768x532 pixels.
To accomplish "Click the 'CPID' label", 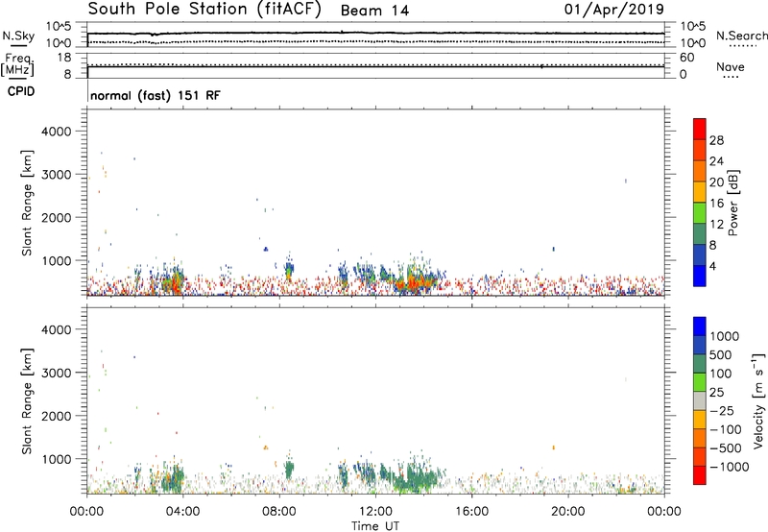I will click(21, 91).
